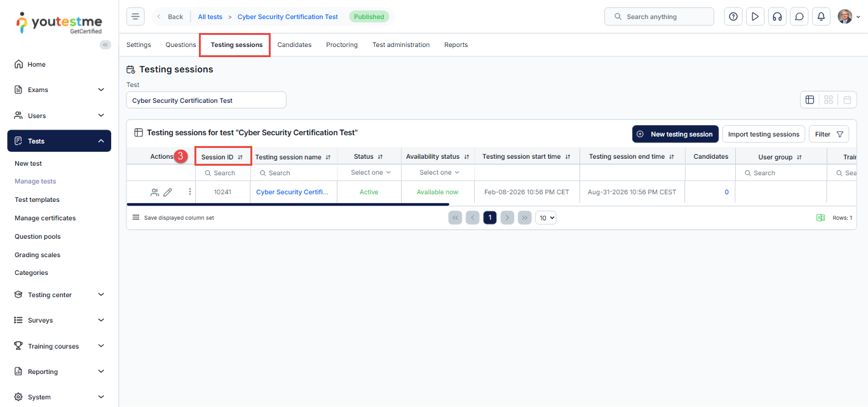Image resolution: width=868 pixels, height=407 pixels.
Task: Collapse the left sidebar with the double-chevron
Action: click(x=105, y=44)
